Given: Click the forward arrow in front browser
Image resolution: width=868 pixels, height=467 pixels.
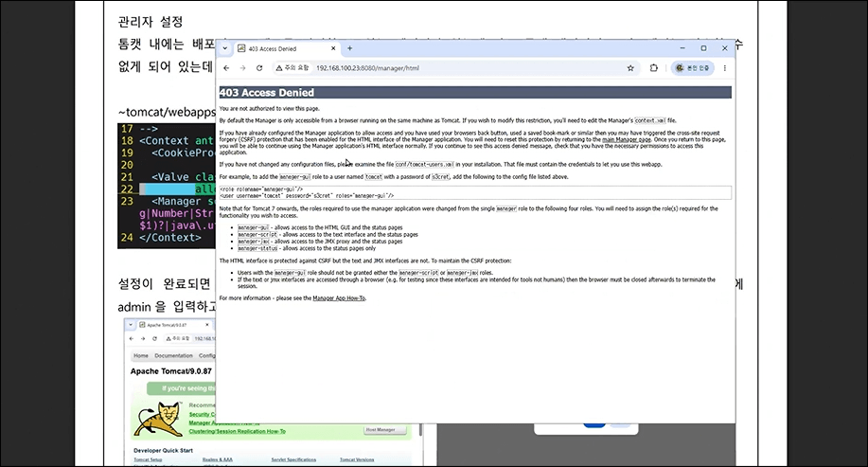Looking at the screenshot, I should click(x=242, y=68).
